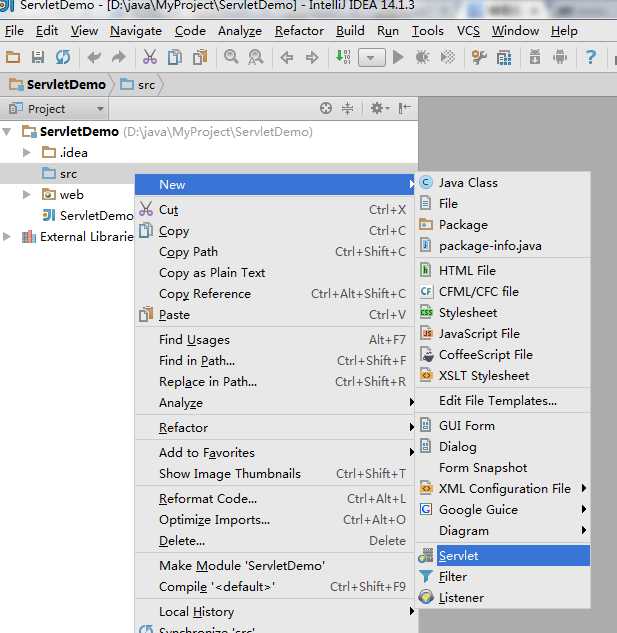Choose Package in New submenu
The height and width of the screenshot is (633, 617).
point(503,224)
